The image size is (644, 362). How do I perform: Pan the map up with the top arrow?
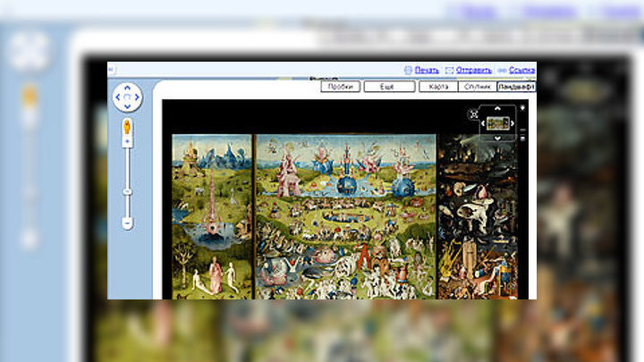[127, 88]
